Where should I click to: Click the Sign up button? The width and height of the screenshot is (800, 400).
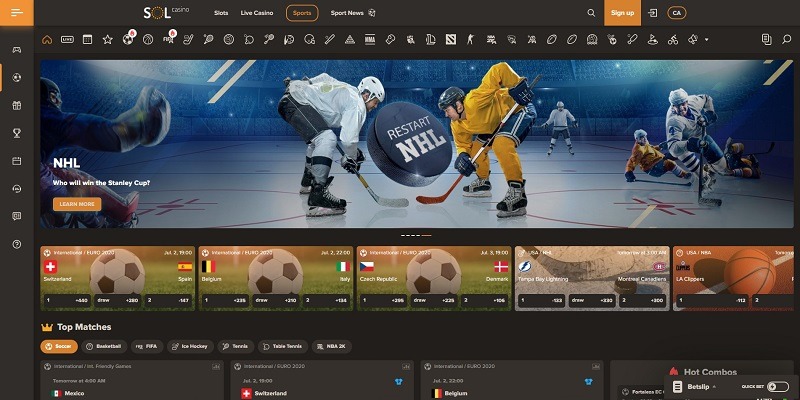622,13
